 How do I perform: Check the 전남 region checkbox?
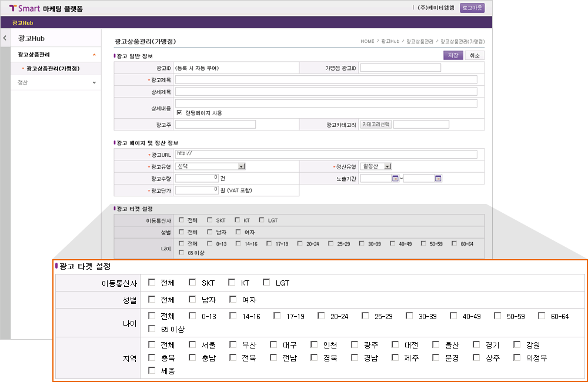coord(273,357)
